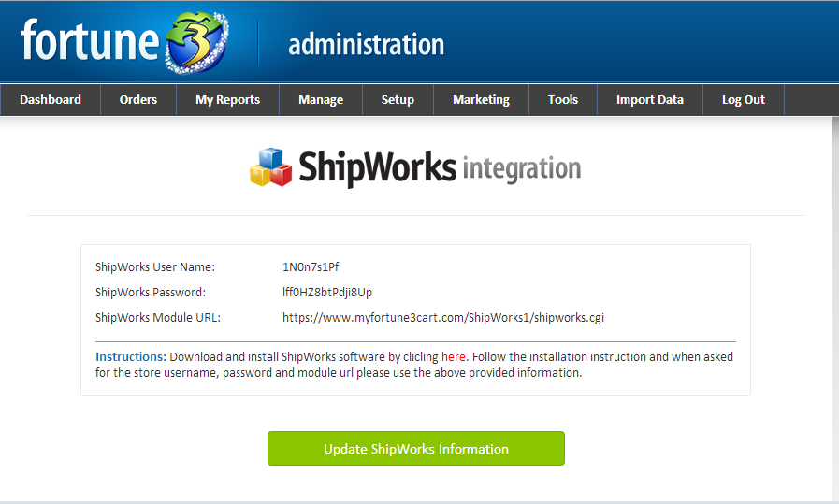Open the Orders menu
This screenshot has width=839, height=504.
coord(138,99)
